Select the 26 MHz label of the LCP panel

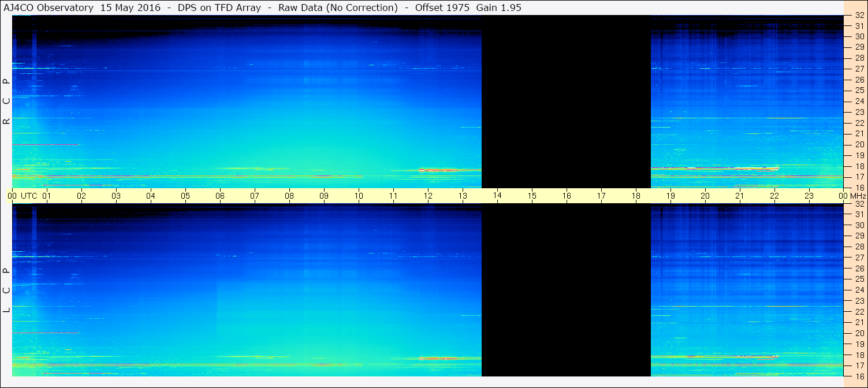pos(859,268)
